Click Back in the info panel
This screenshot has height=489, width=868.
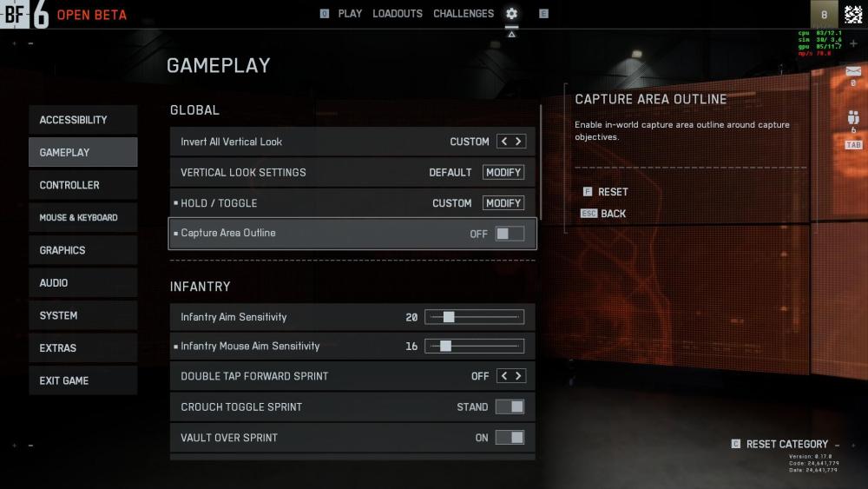coord(614,213)
